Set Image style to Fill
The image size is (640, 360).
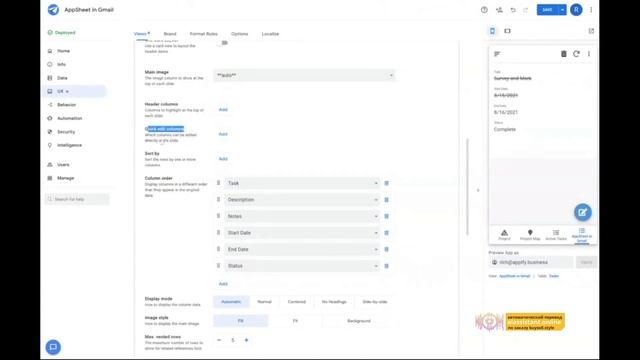[x=241, y=321]
